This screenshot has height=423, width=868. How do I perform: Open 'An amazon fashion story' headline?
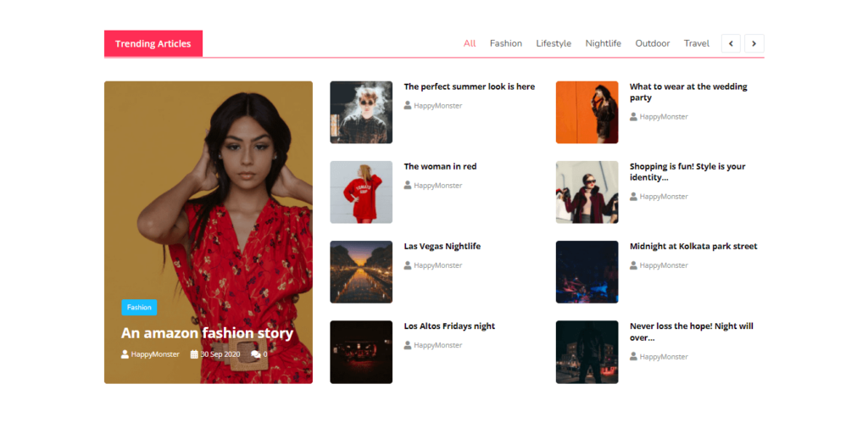207,333
